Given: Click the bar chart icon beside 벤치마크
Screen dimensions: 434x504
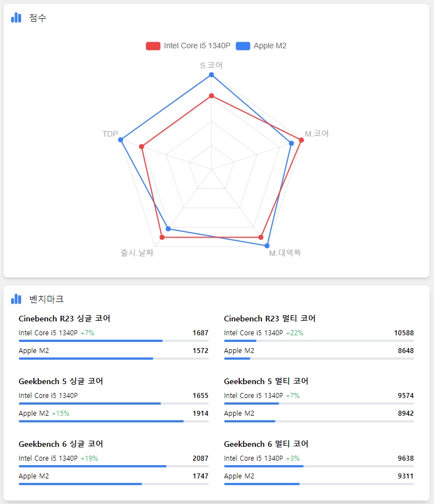Looking at the screenshot, I should point(16,299).
